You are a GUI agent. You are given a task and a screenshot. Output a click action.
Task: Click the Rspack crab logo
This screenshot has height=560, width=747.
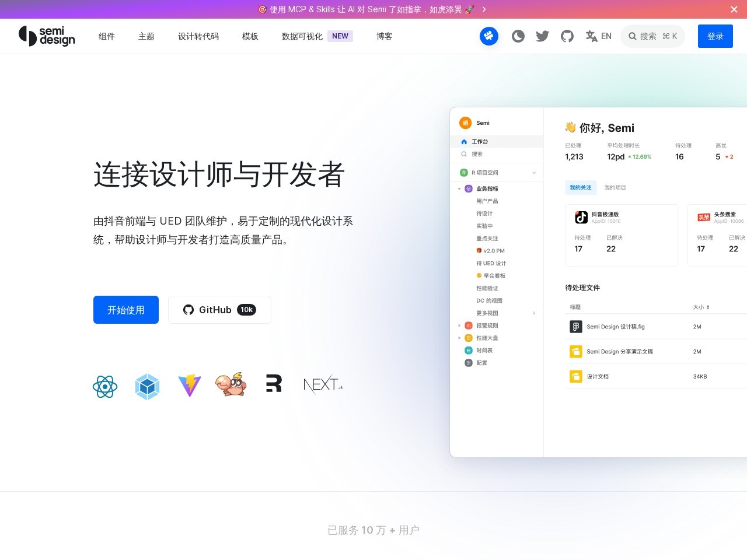(x=231, y=385)
